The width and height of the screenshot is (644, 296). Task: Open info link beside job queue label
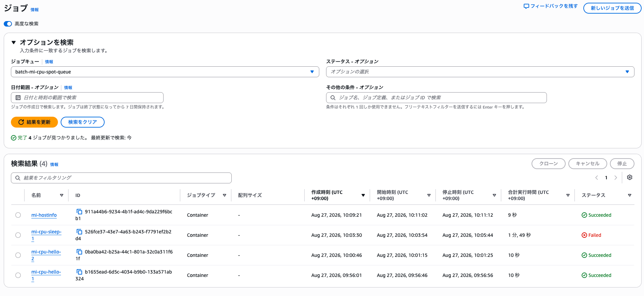click(49, 62)
